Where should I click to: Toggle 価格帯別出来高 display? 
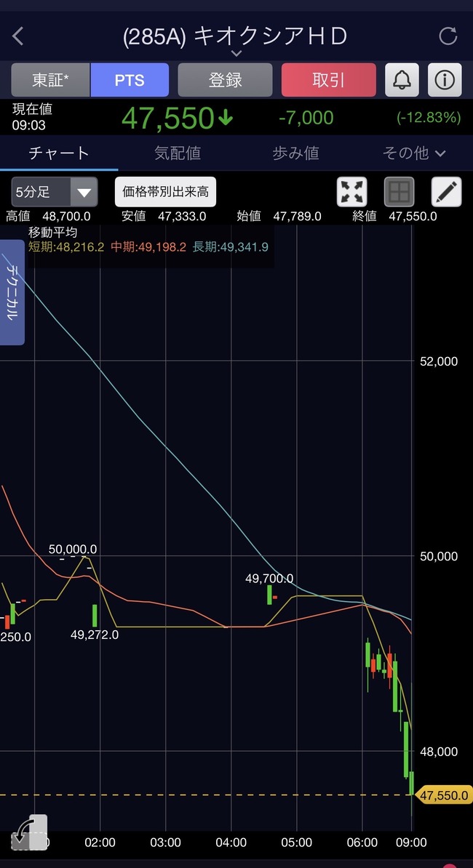point(165,192)
